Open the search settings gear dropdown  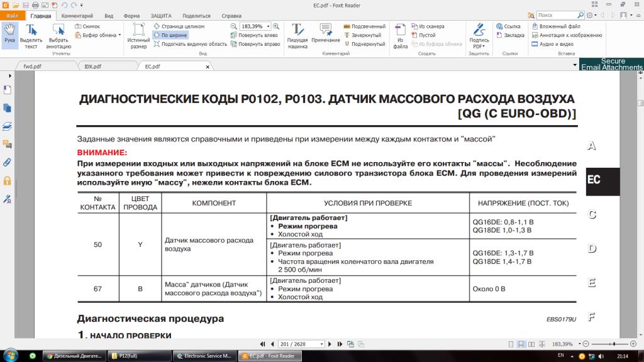tap(591, 15)
